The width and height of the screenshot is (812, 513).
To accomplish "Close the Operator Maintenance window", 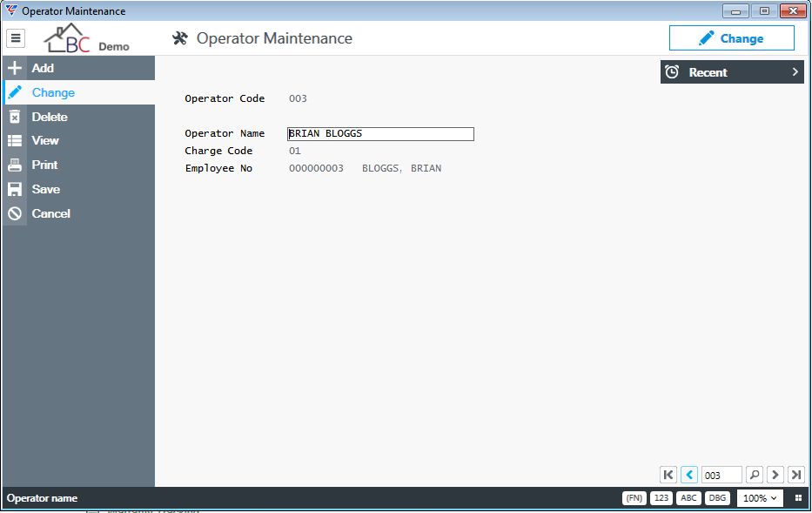I will click(x=793, y=10).
